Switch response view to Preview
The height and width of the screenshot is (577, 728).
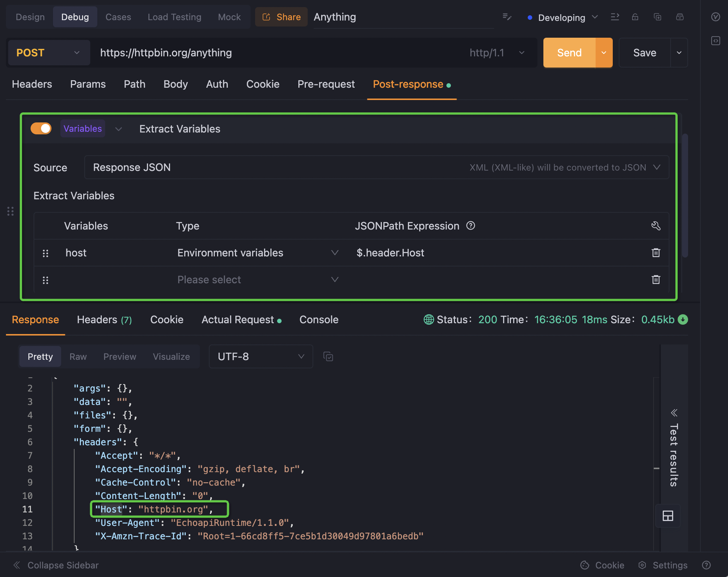coord(120,356)
